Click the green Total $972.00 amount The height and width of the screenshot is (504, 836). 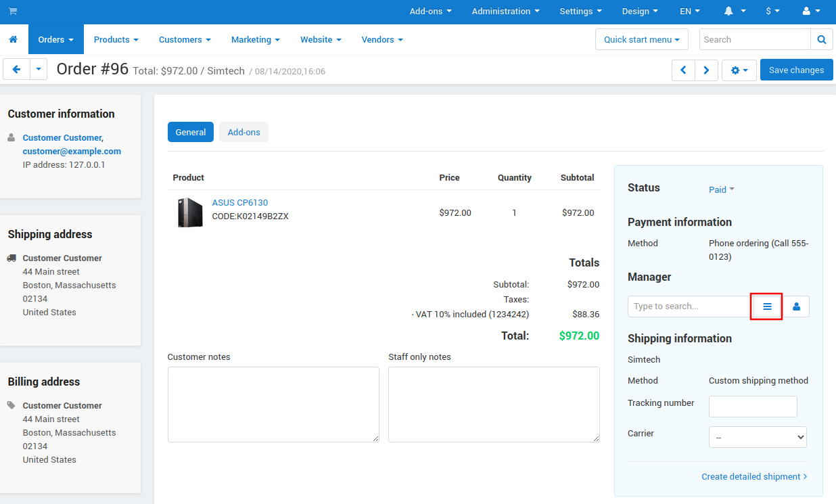tap(579, 336)
